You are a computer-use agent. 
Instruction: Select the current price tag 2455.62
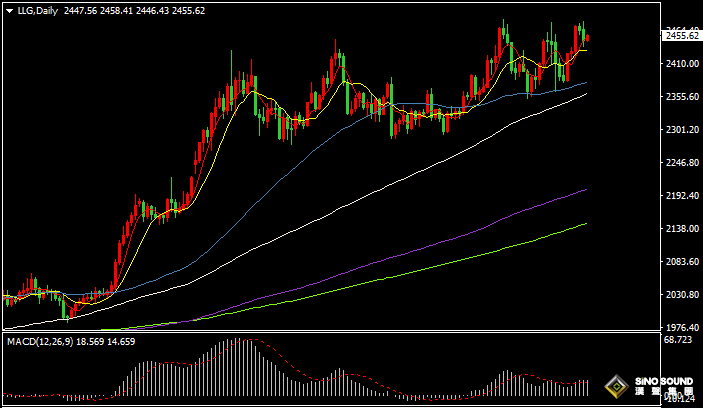(680, 36)
